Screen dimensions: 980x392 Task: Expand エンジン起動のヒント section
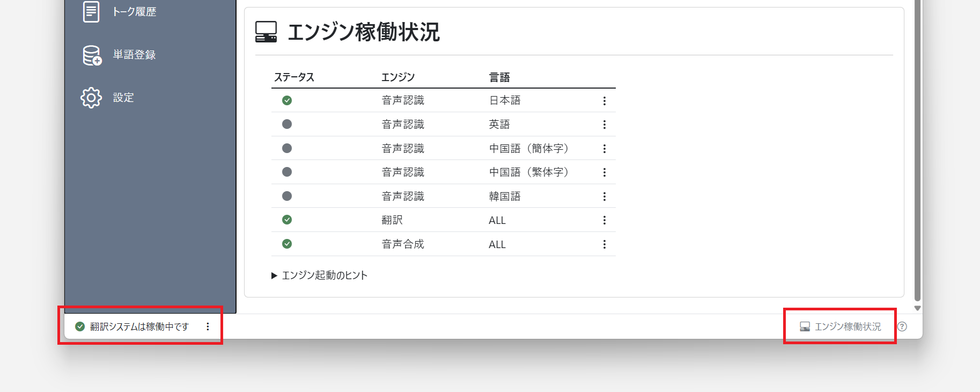click(x=320, y=275)
